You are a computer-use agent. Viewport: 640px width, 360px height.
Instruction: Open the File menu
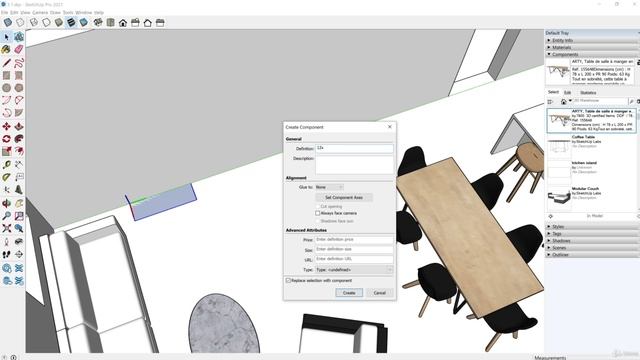[x=4, y=13]
